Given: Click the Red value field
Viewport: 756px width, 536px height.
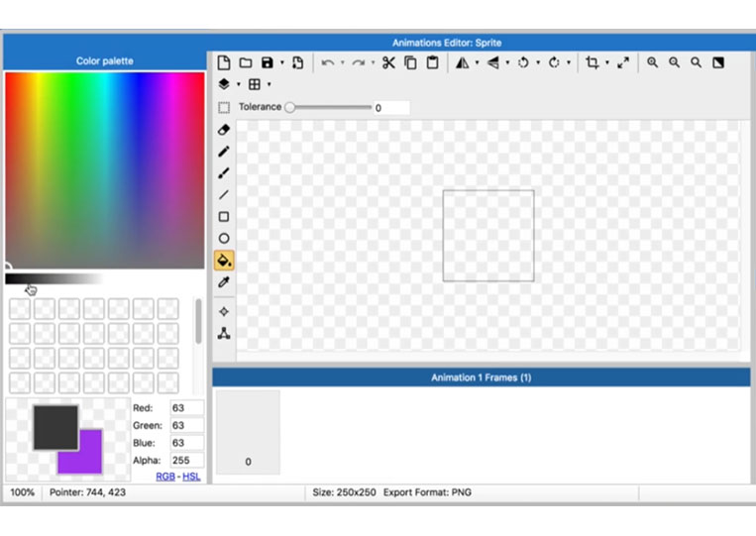Looking at the screenshot, I should [187, 408].
